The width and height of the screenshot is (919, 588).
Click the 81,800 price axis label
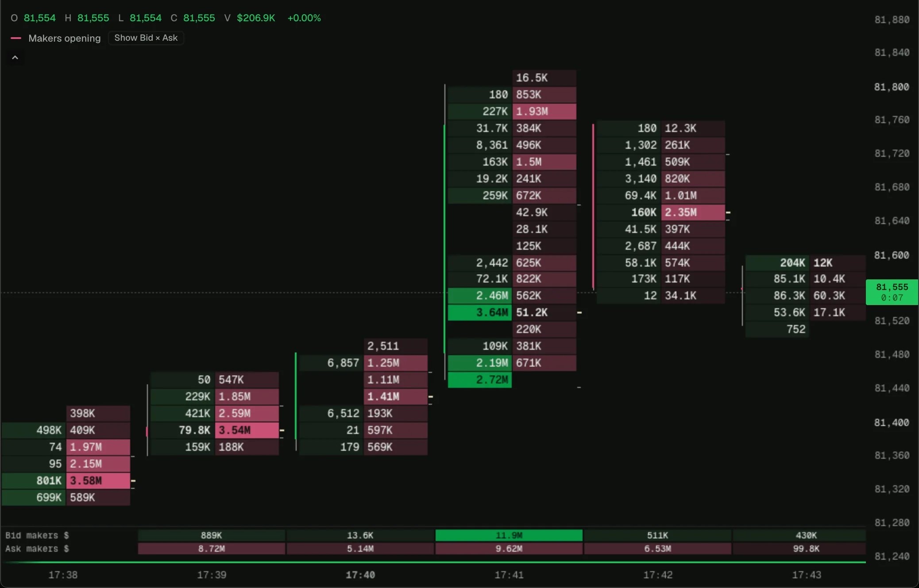(892, 87)
